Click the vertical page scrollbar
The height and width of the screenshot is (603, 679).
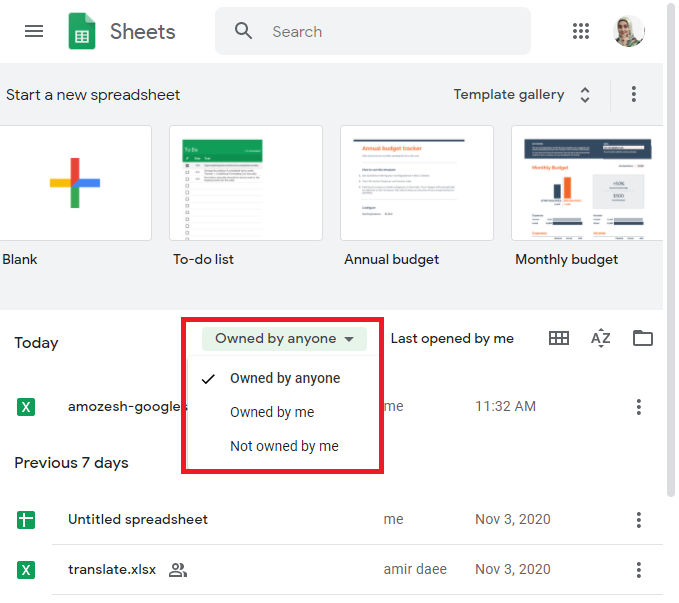pos(671,249)
